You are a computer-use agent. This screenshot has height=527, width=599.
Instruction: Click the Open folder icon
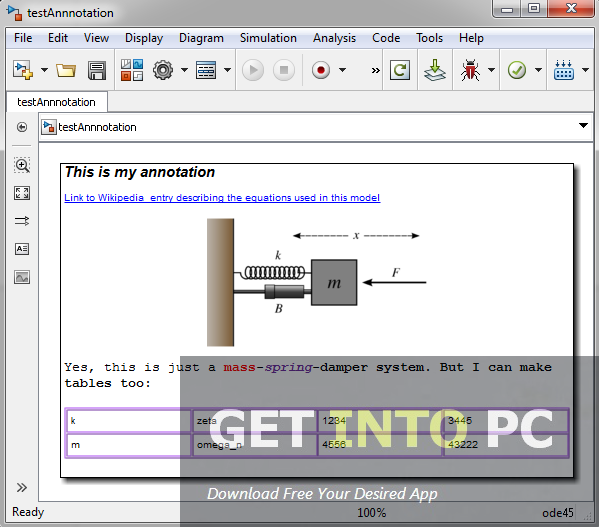66,70
